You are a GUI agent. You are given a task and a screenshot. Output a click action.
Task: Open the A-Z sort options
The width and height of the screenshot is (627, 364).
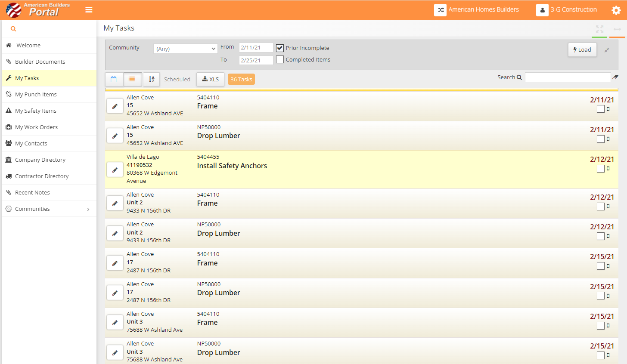(x=151, y=79)
